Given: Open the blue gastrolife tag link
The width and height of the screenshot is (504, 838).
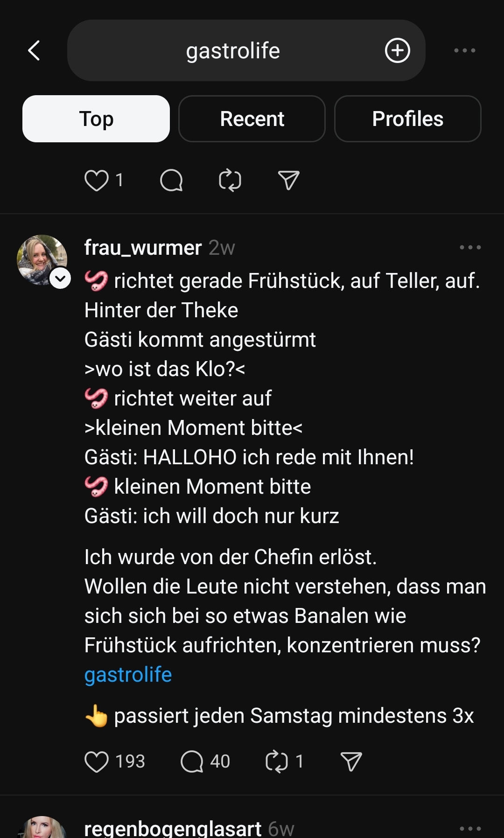Looking at the screenshot, I should 128,675.
